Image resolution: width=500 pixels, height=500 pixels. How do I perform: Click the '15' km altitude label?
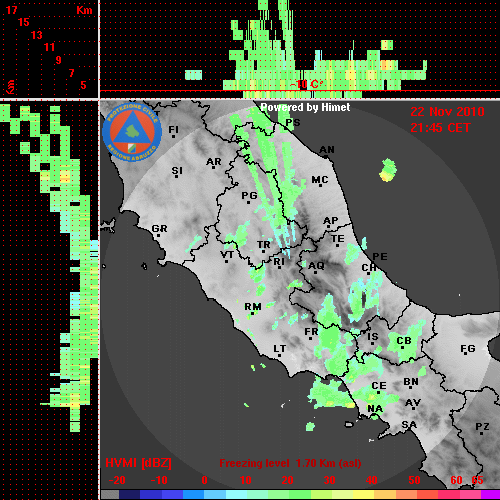click(x=24, y=22)
